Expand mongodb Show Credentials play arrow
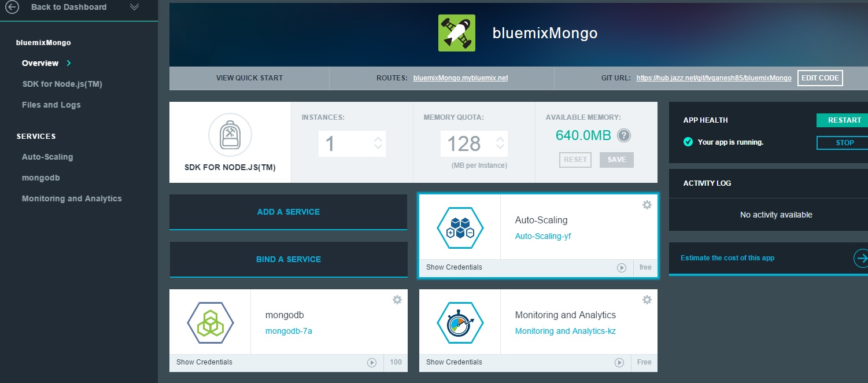This screenshot has height=383, width=868. coord(371,363)
